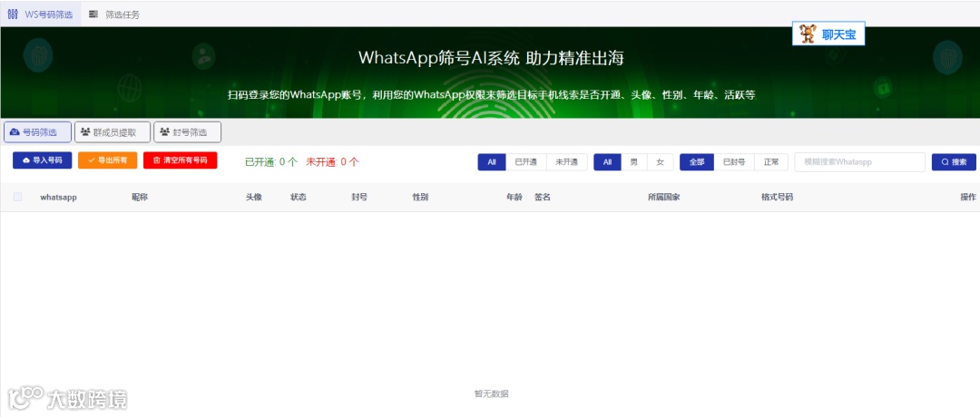Image resolution: width=980 pixels, height=417 pixels.
Task: Filter by 女 gender
Action: tap(660, 162)
